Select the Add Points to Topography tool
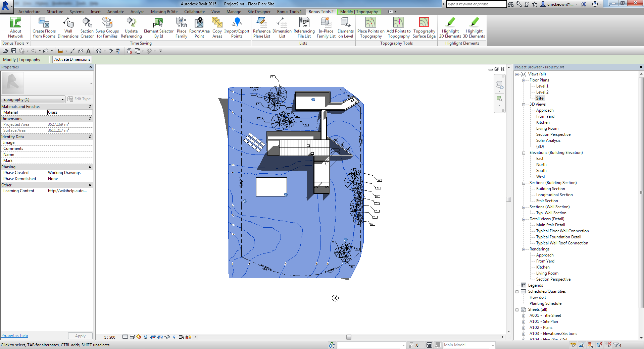Image resolution: width=644 pixels, height=349 pixels. pos(398,27)
